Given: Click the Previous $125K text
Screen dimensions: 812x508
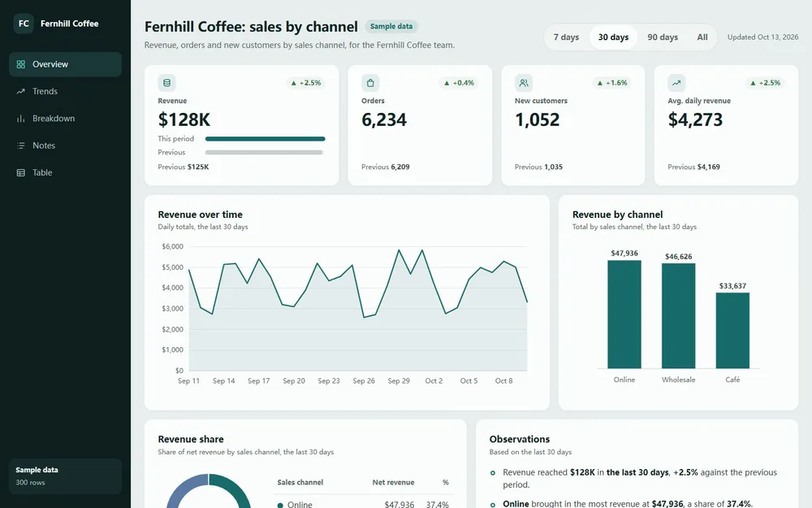Looking at the screenshot, I should (x=184, y=167).
